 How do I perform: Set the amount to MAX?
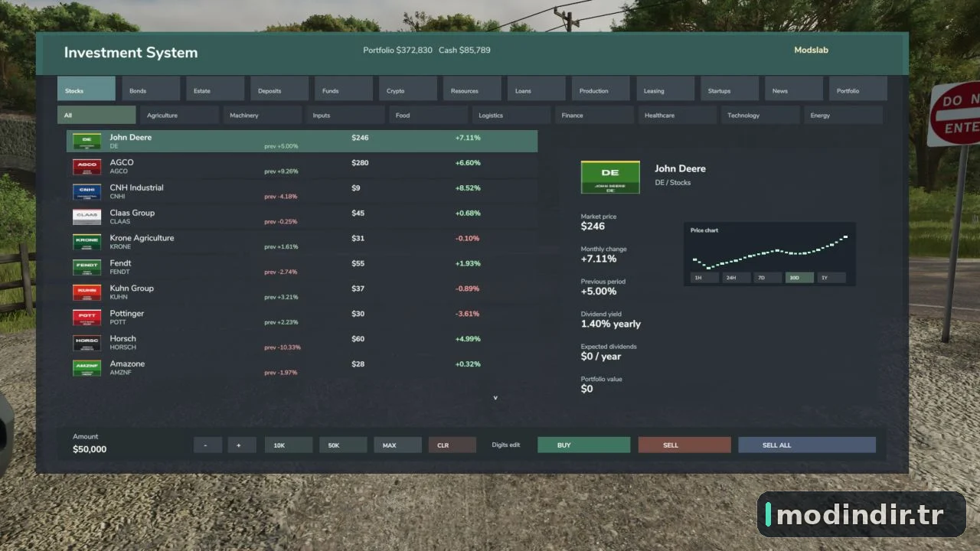click(397, 445)
